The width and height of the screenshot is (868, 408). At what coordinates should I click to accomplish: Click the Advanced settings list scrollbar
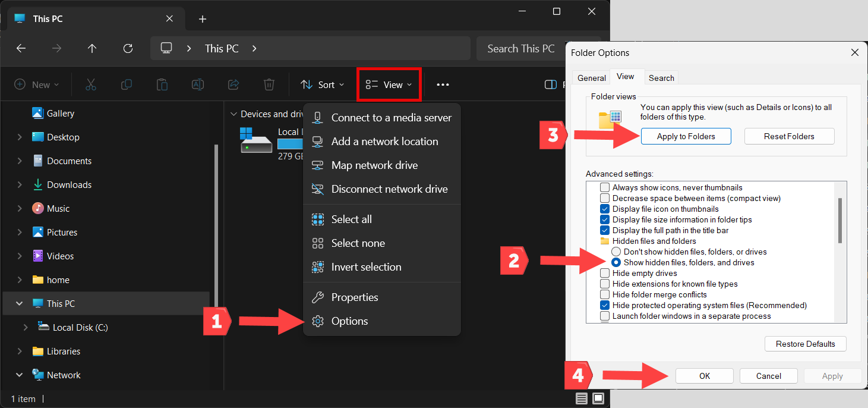(x=839, y=220)
